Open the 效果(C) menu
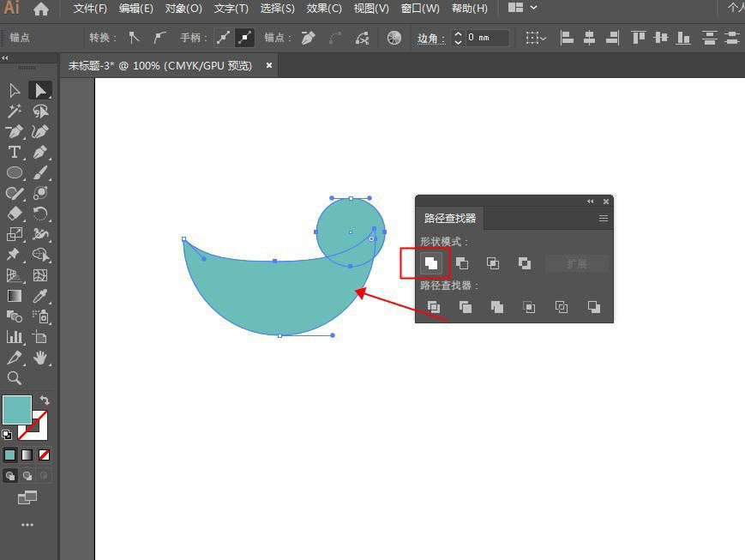745x560 pixels. (x=324, y=8)
